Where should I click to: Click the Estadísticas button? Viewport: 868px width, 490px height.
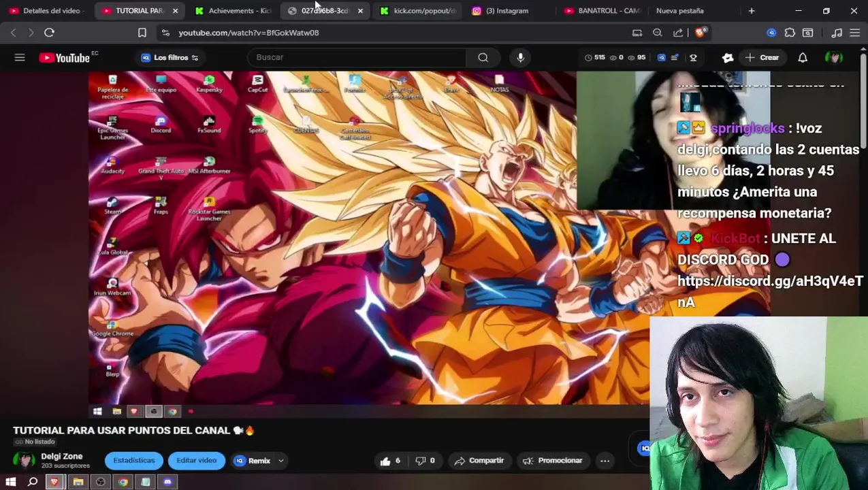coord(134,461)
